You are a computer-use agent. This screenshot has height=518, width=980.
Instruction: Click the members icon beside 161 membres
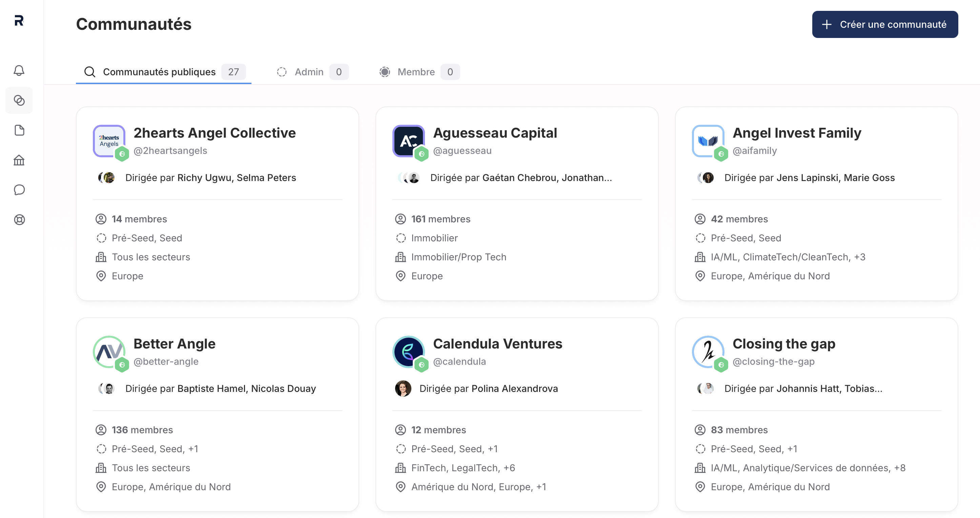click(401, 219)
